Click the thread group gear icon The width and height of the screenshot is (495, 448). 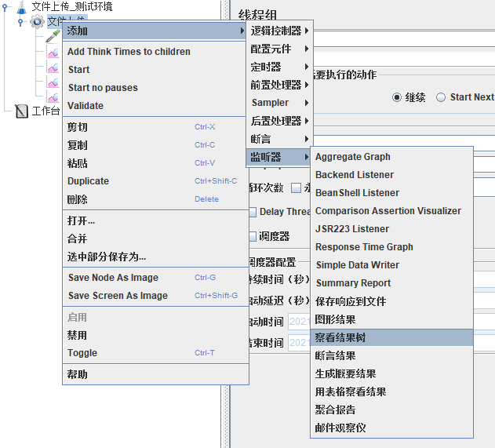click(36, 21)
